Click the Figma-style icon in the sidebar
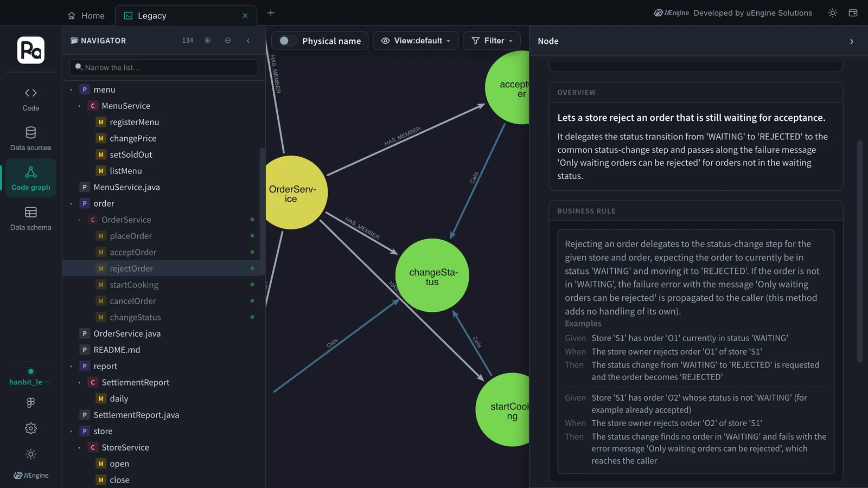This screenshot has height=488, width=868. click(31, 402)
